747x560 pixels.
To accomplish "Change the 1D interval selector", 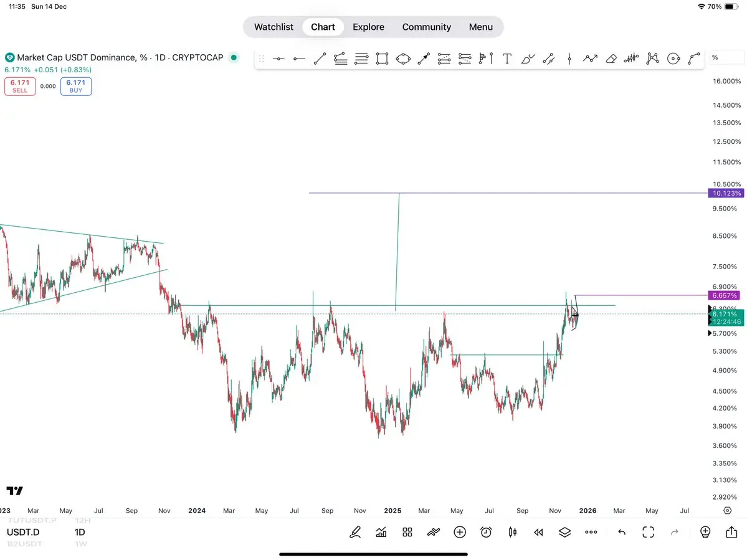I will [x=80, y=533].
